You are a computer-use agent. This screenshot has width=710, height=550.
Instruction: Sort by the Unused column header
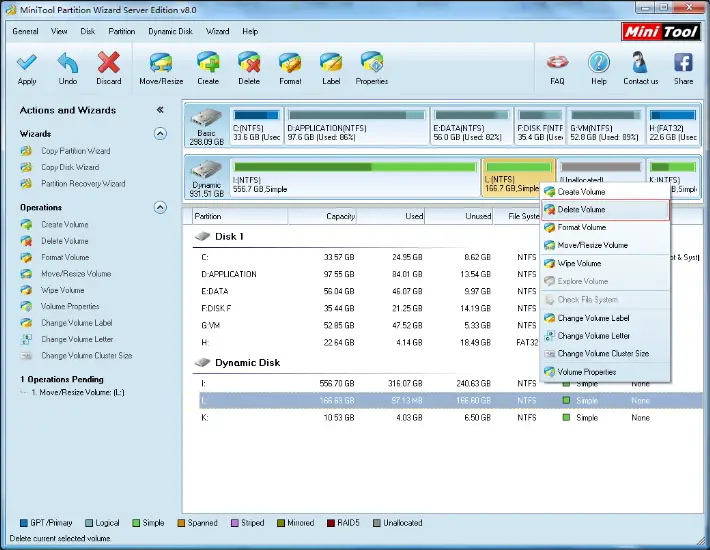459,216
